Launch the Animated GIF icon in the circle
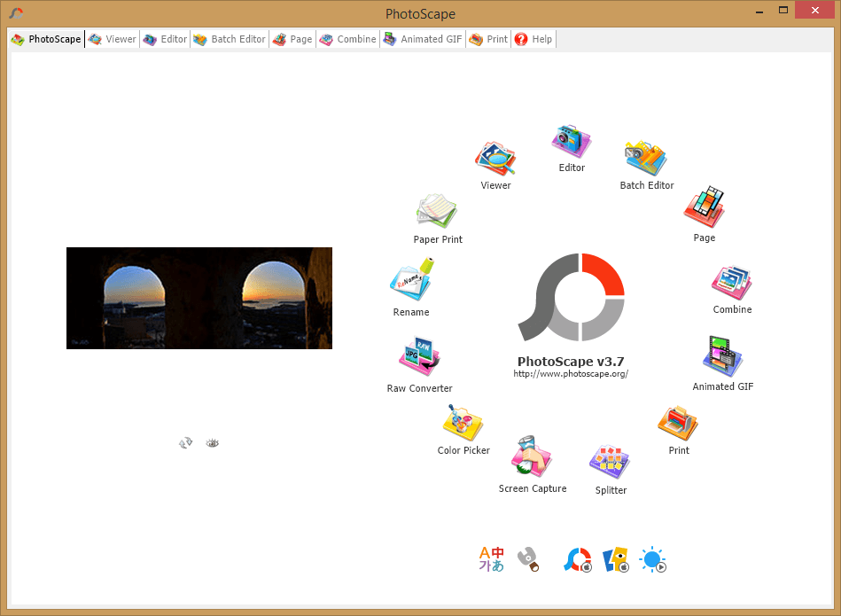841x616 pixels. pyautogui.click(x=722, y=356)
